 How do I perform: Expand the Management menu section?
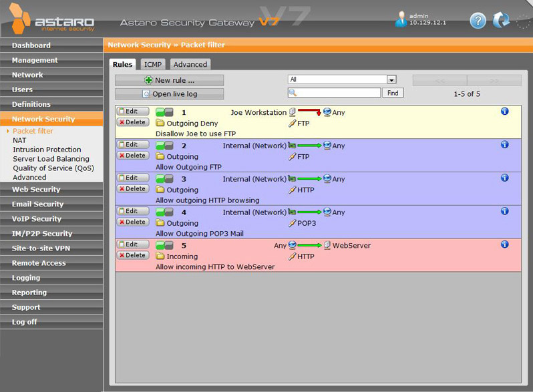[51, 60]
